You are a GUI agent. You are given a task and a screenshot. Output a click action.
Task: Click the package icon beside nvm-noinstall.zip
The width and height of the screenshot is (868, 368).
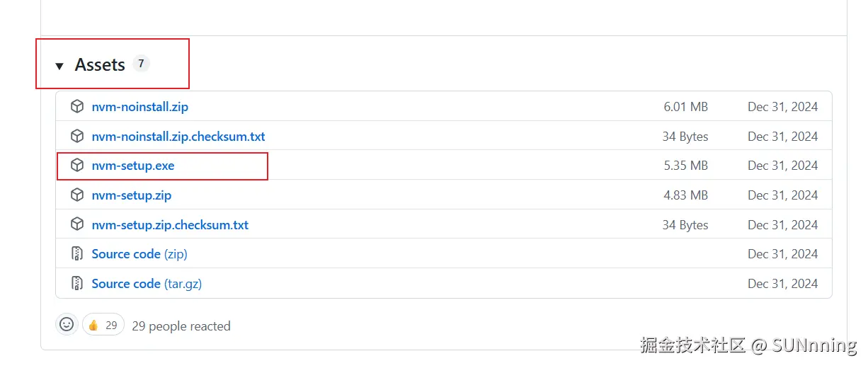77,107
